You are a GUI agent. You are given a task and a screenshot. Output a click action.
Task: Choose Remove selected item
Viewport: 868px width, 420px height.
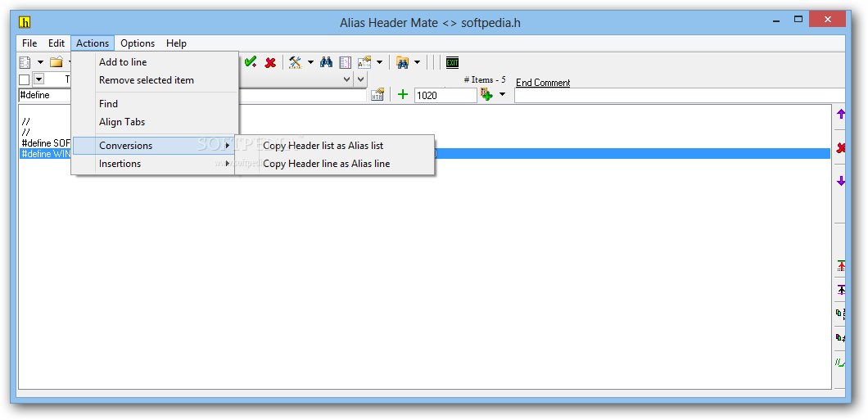[155, 80]
